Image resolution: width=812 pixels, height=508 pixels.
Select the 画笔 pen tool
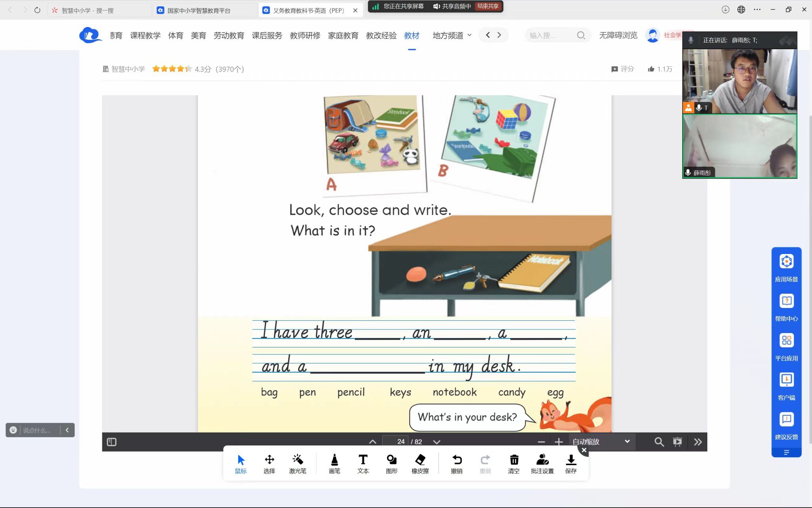[334, 463]
